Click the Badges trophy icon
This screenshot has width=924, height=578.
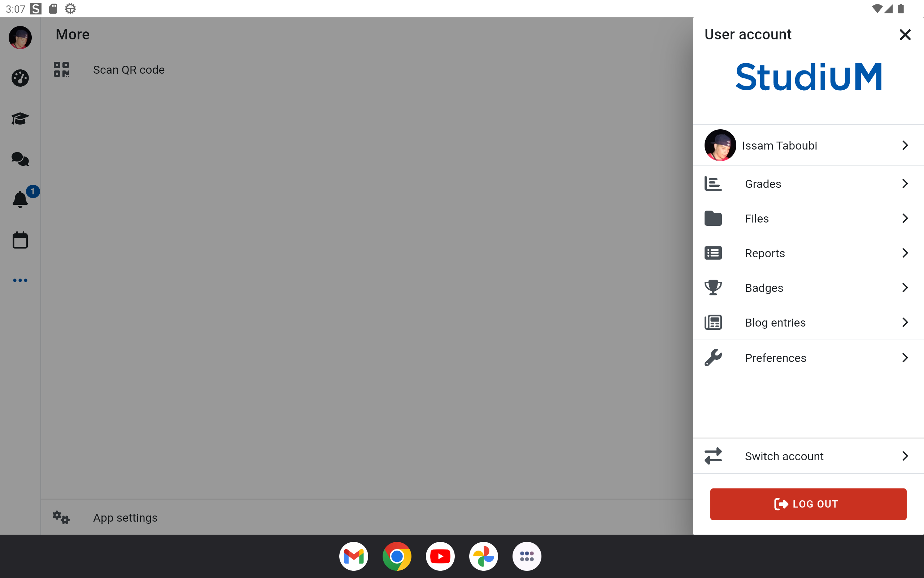[x=713, y=288]
